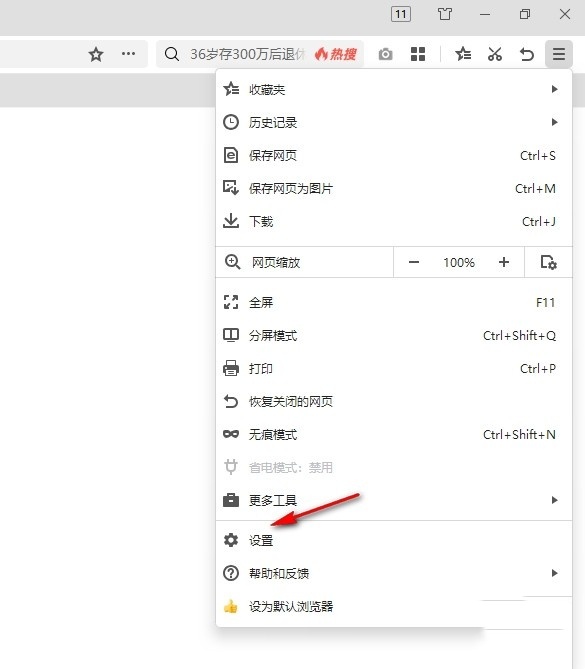Click the favorites star-list toolbar icon
The image size is (585, 669).
tap(463, 54)
